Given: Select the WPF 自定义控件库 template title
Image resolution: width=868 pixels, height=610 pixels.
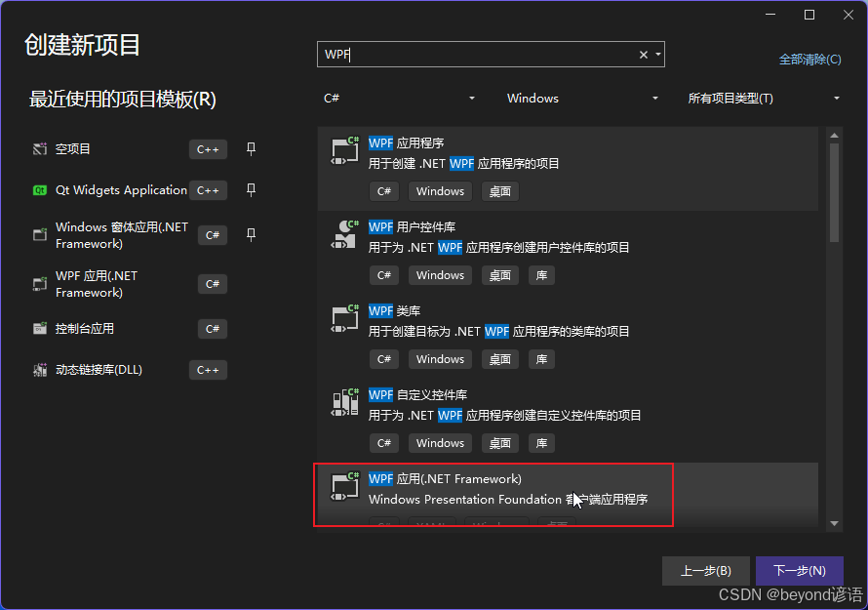Looking at the screenshot, I should pyautogui.click(x=418, y=395).
